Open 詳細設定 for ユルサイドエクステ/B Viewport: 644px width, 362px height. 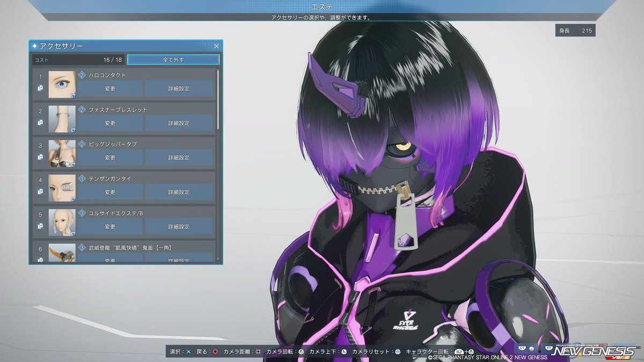pos(179,227)
